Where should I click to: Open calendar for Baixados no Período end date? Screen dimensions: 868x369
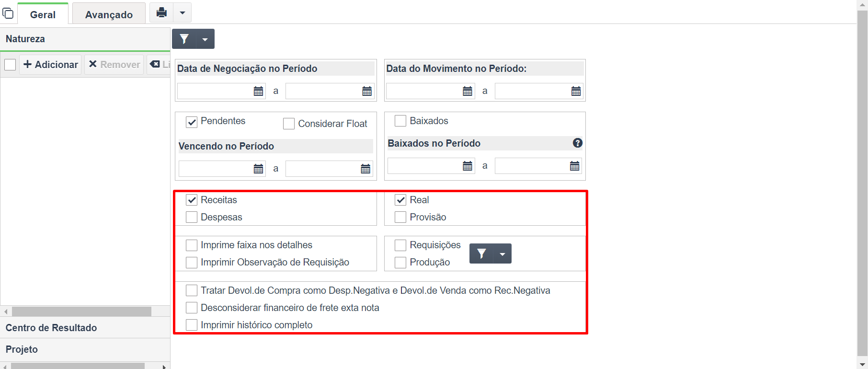click(x=575, y=166)
